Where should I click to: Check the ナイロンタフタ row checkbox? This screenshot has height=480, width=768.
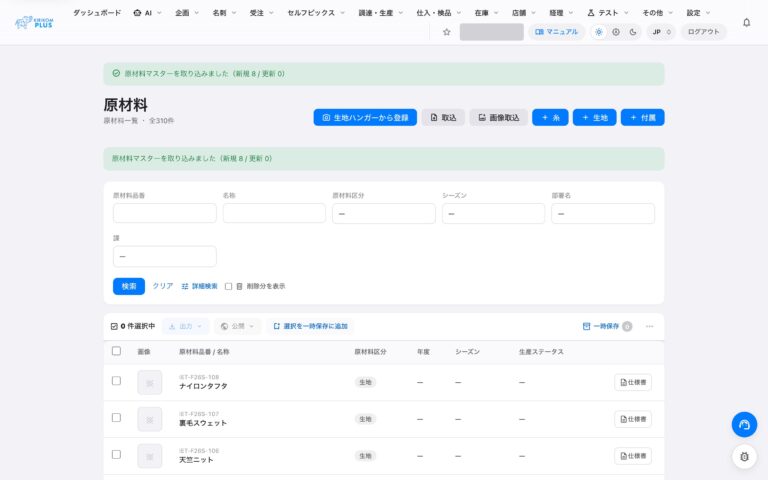click(x=116, y=381)
